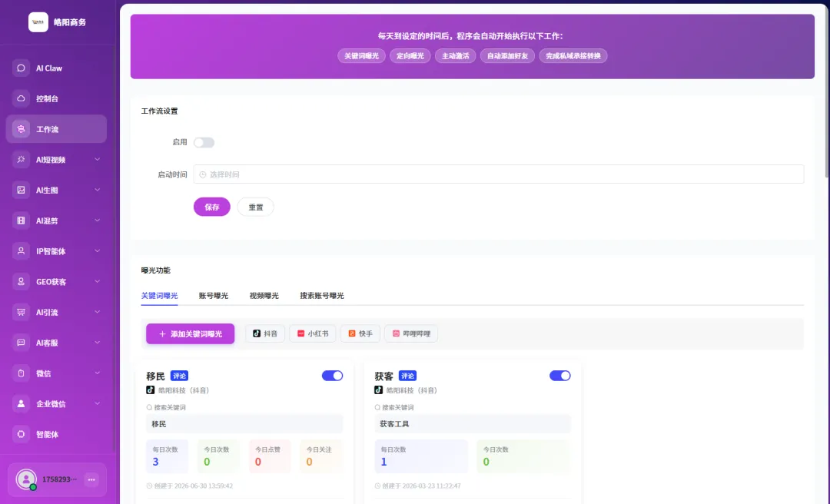
Task: Click the 自动添加好友 banner pill
Action: (508, 56)
